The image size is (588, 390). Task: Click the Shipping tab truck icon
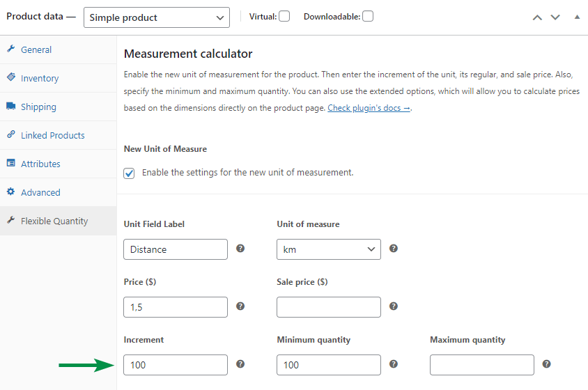coord(11,106)
